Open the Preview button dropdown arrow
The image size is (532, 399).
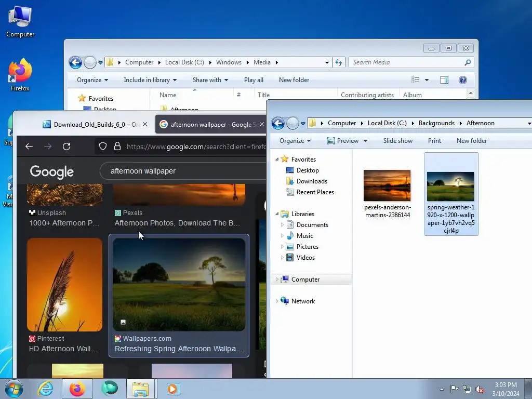[x=365, y=141]
